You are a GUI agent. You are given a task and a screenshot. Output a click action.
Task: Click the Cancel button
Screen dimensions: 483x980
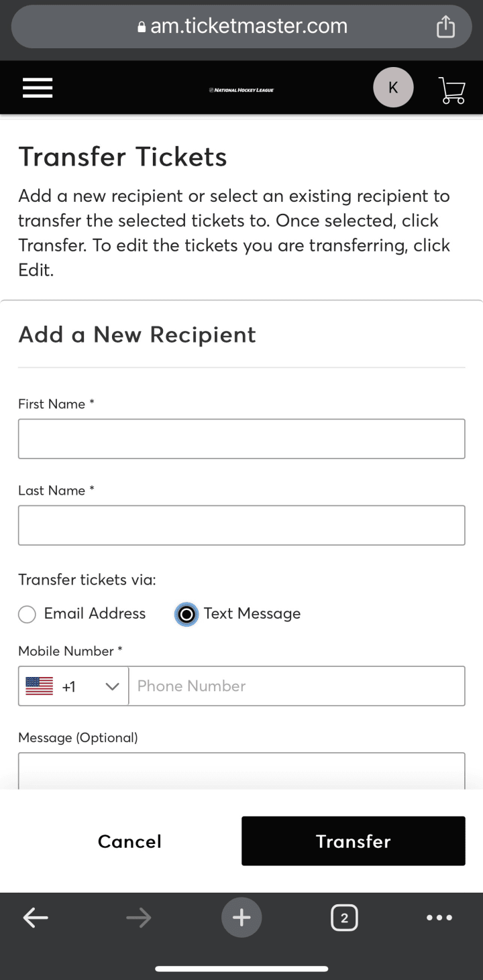pyautogui.click(x=129, y=841)
